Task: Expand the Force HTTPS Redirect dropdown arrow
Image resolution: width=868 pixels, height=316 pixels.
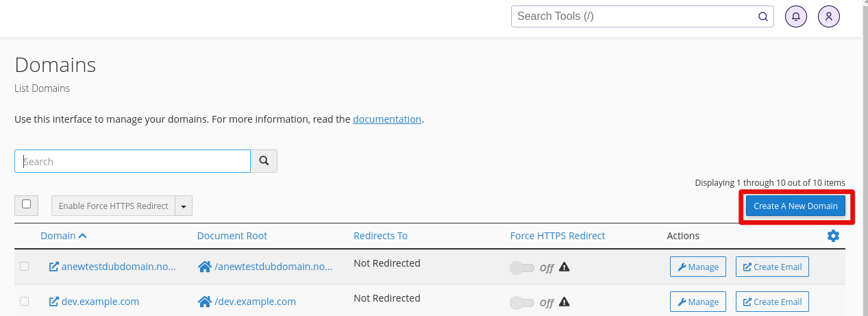Action: pos(184,206)
